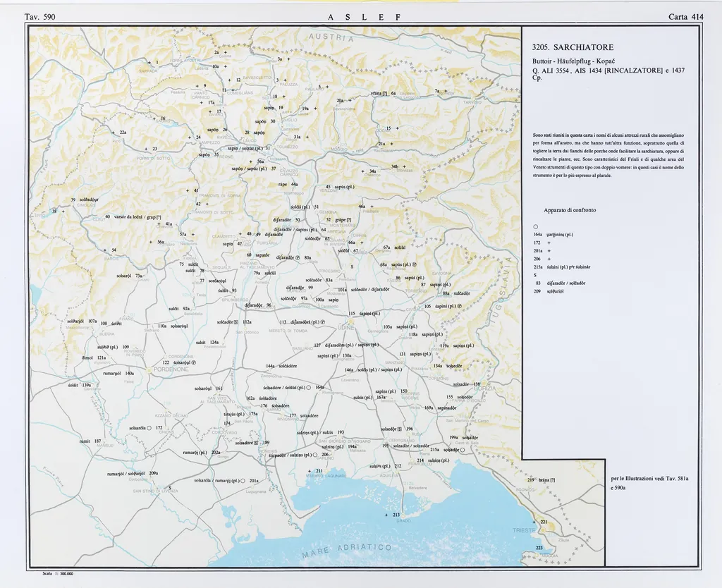Screen dimensions: 722x588
Task: Click the 'per le Illustrazioni vedi Tav. 581a' note
Action: 649,479
